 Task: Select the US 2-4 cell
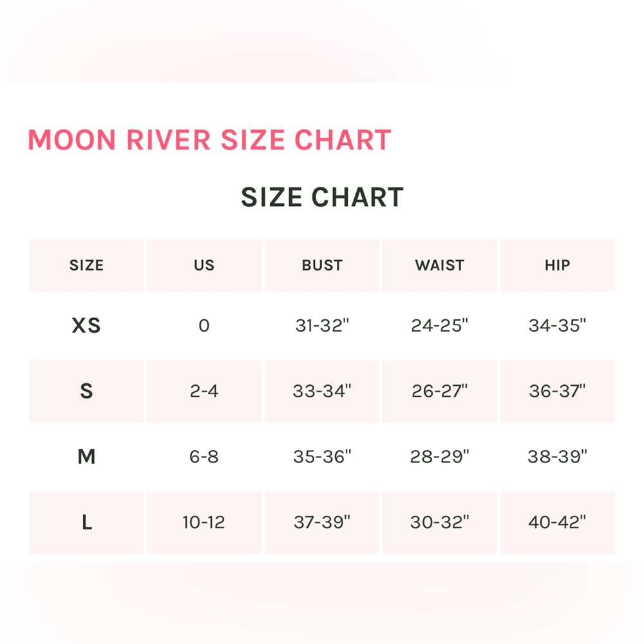(204, 391)
